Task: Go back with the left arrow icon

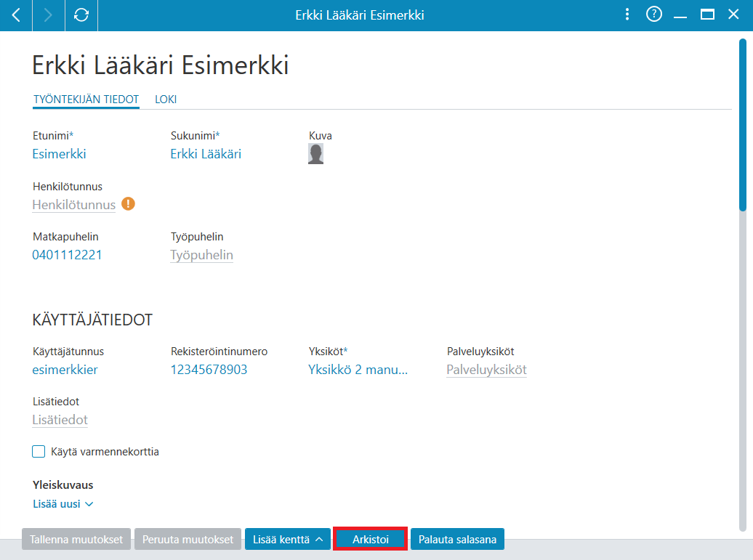Action: [x=16, y=15]
